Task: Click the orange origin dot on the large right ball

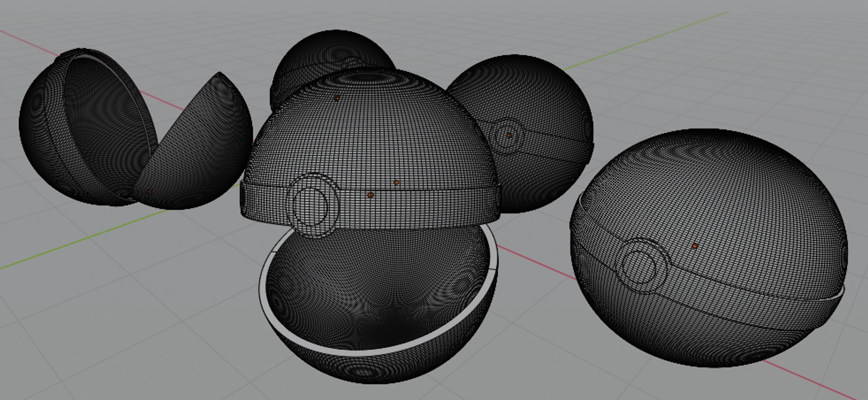Action: [695, 246]
